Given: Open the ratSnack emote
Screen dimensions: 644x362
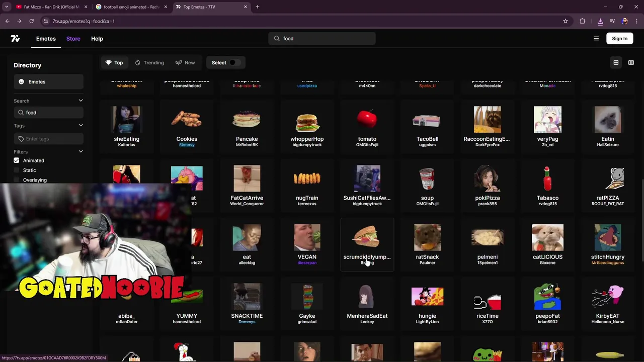Looking at the screenshot, I should 427,244.
